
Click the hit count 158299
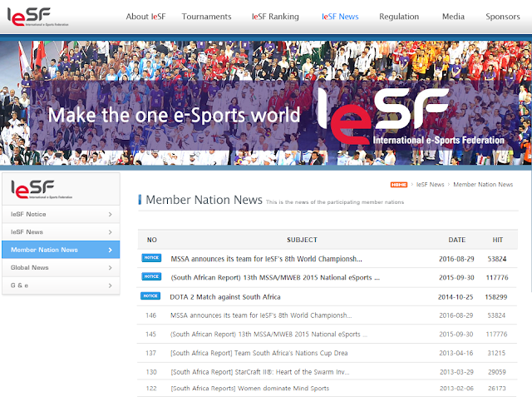pos(496,297)
